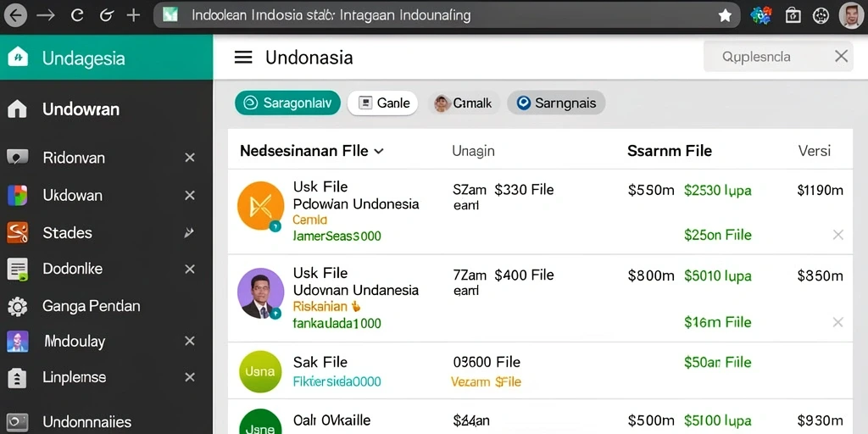The height and width of the screenshot is (434, 868).
Task: Click the Linplemse sidebar icon
Action: coord(17,377)
